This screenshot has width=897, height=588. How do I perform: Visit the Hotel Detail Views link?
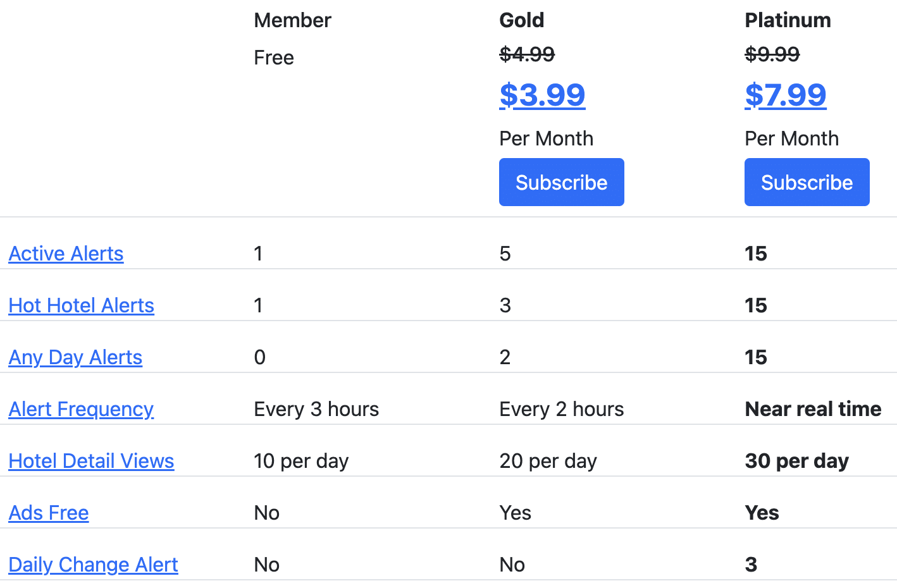tap(91, 461)
